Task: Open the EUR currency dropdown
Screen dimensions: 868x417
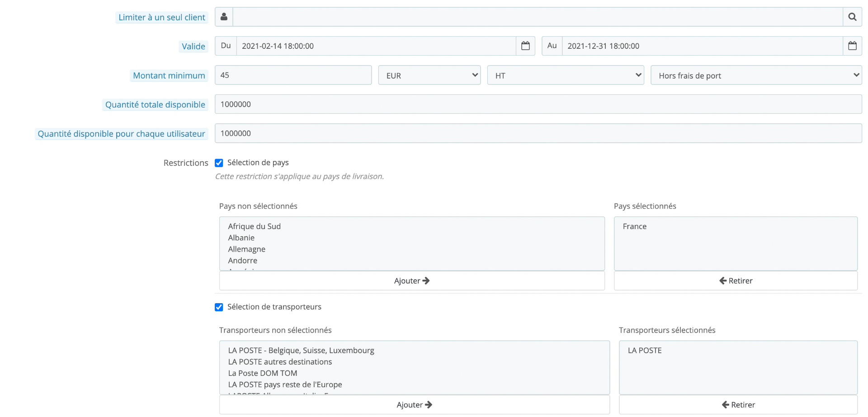Action: point(429,75)
